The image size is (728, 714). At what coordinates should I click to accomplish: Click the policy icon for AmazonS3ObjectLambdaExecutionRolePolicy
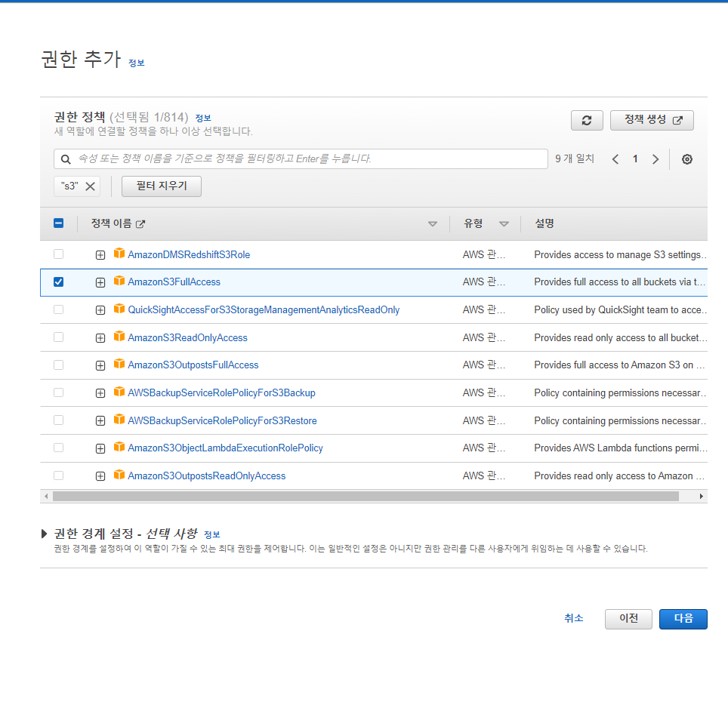pos(119,447)
